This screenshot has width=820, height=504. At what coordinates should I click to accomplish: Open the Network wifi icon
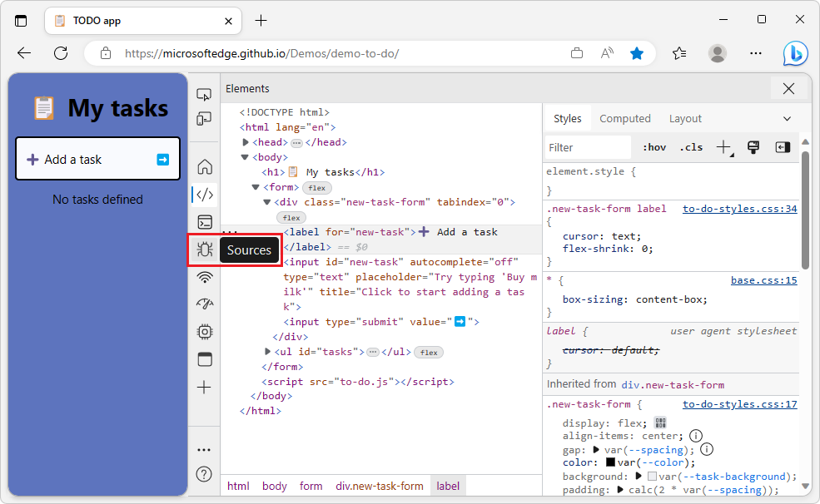[x=205, y=277]
